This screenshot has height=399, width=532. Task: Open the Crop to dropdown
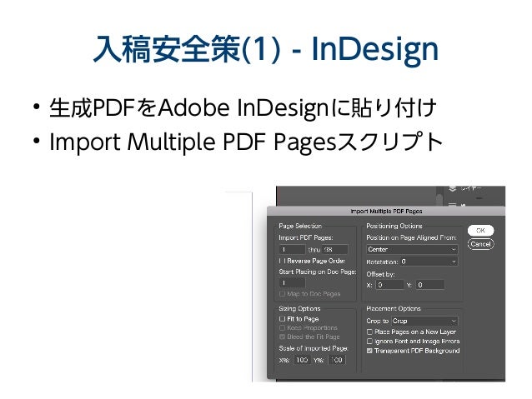coord(424,321)
